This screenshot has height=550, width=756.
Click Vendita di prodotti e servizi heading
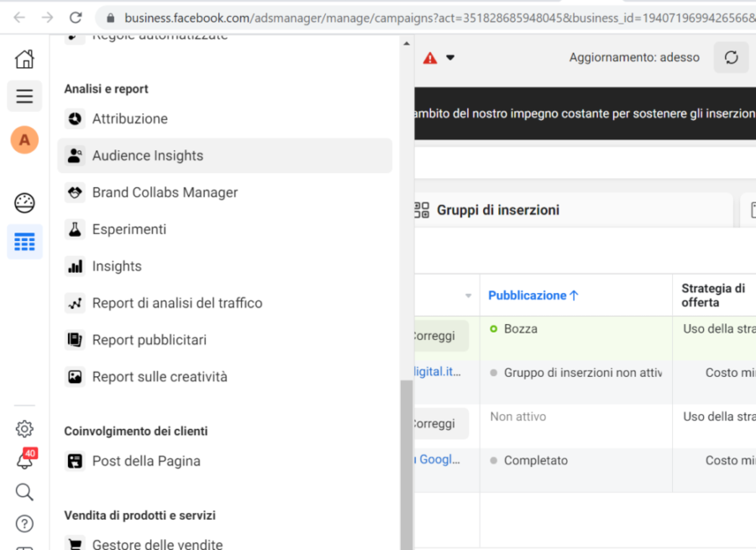pyautogui.click(x=139, y=516)
